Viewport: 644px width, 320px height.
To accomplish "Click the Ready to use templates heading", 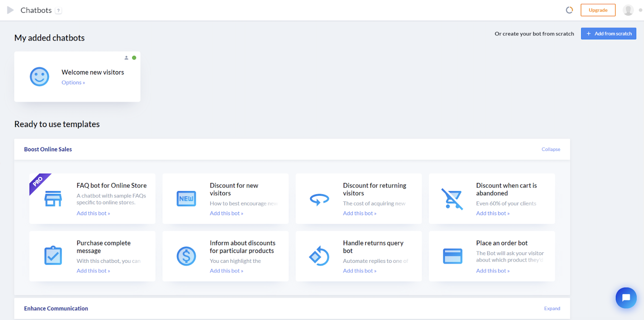I will 57,124.
